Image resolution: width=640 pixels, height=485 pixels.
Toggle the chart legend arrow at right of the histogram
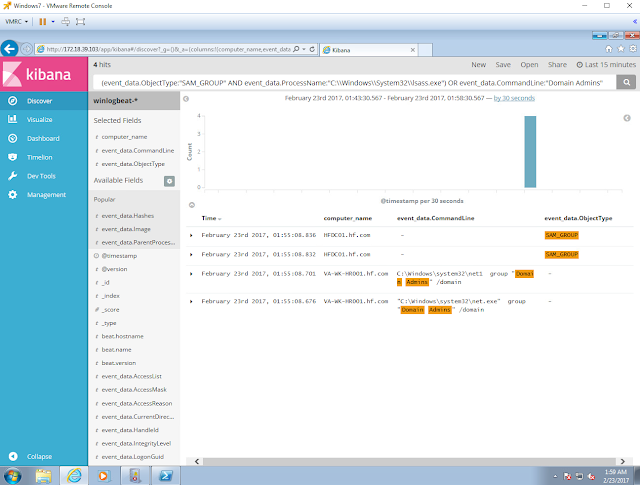coord(627,118)
